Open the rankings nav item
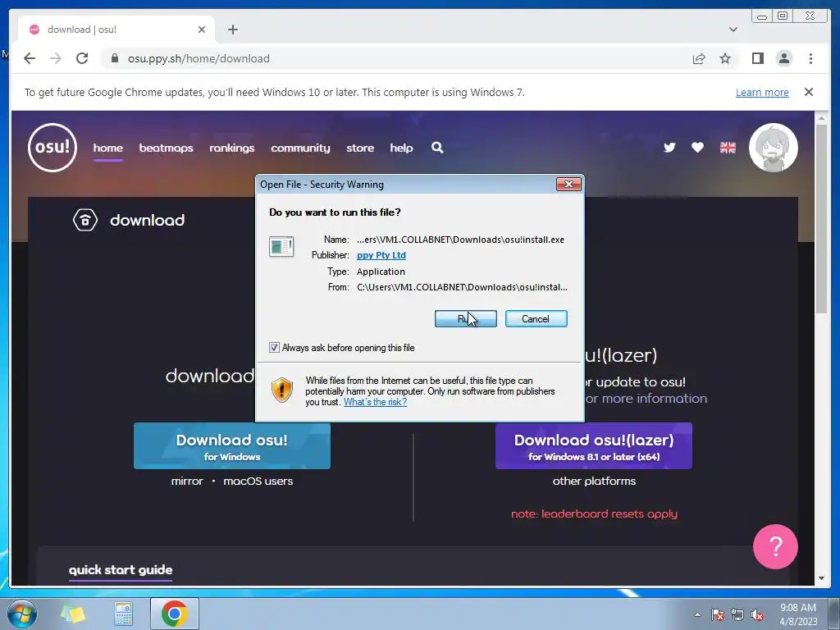840x630 pixels. coord(232,148)
